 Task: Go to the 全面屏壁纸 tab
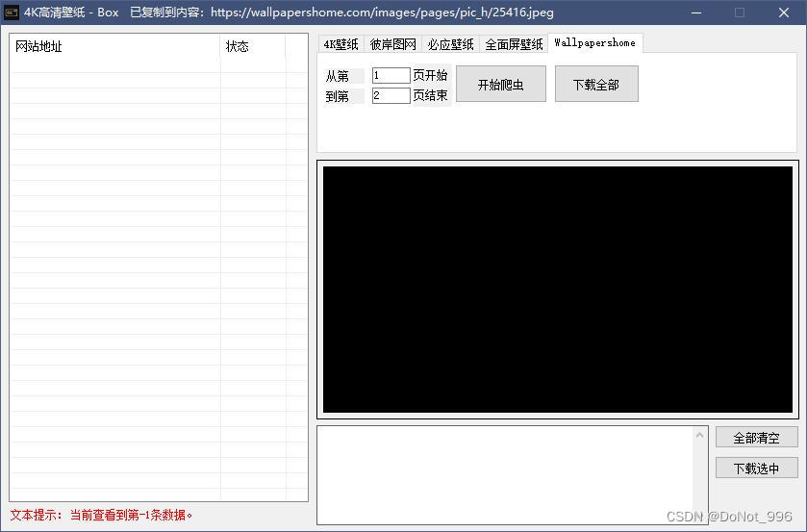point(514,44)
